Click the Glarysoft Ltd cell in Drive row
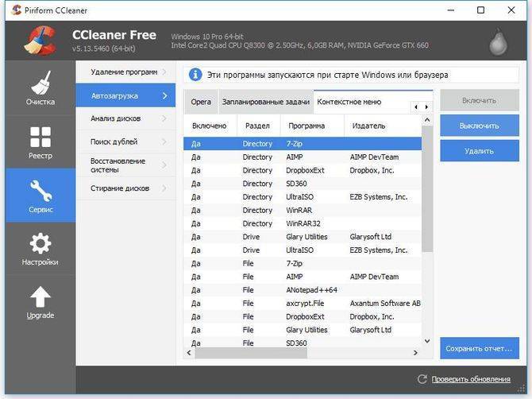 pos(371,237)
